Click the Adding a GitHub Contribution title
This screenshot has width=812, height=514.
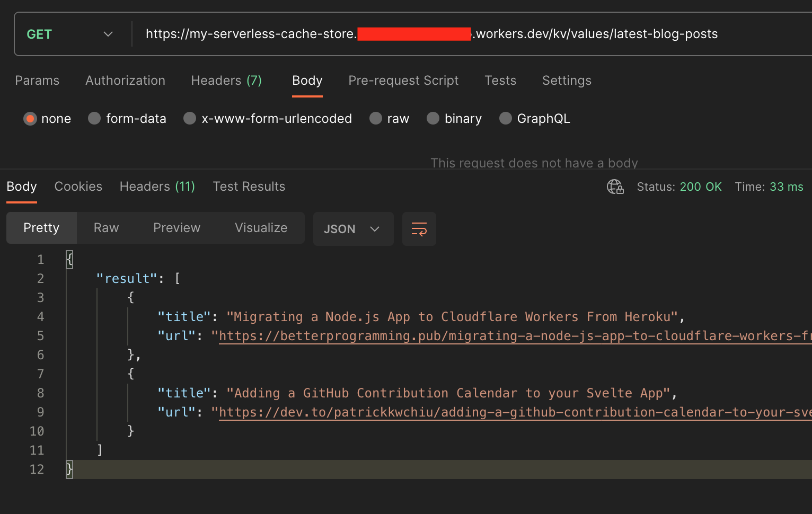(448, 393)
